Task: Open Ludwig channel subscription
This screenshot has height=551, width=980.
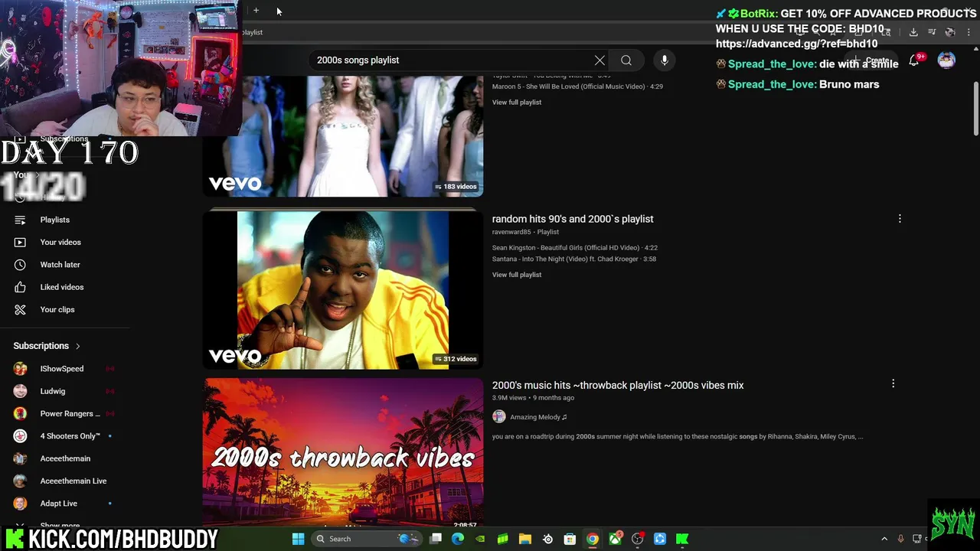Action: pyautogui.click(x=53, y=391)
